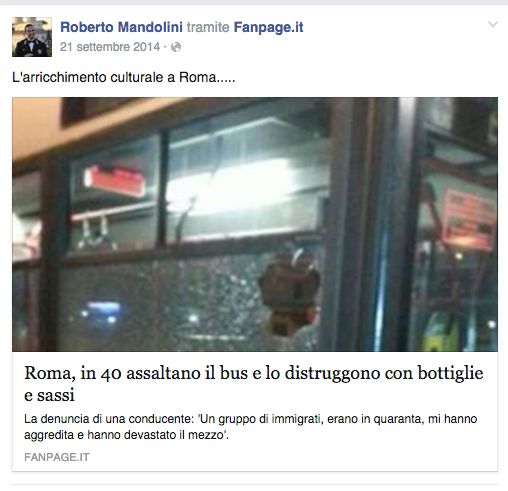
Task: Click the FANPAGE.IT source domain label
Action: 57,457
